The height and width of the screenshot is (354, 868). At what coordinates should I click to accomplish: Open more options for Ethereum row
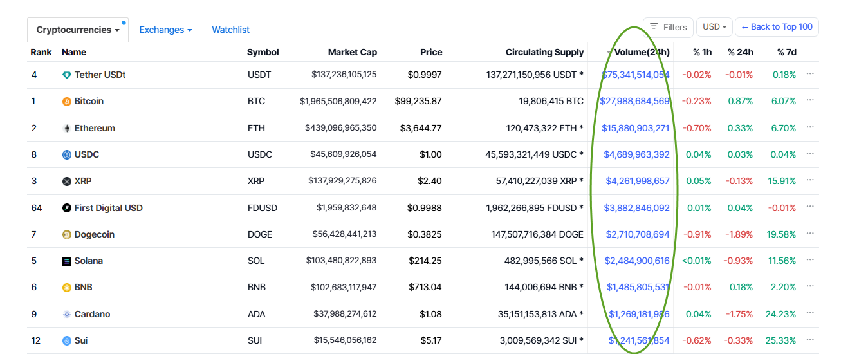tap(810, 127)
